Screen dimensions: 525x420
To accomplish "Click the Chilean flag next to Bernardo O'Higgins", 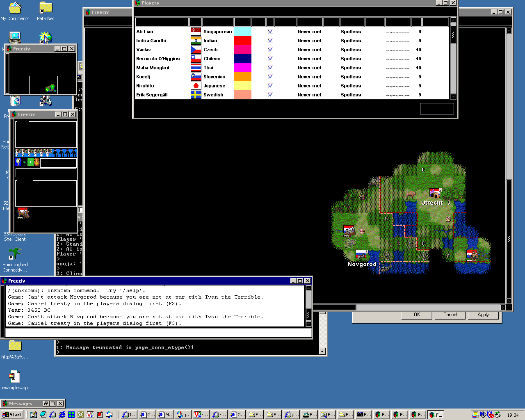I will click(x=196, y=59).
